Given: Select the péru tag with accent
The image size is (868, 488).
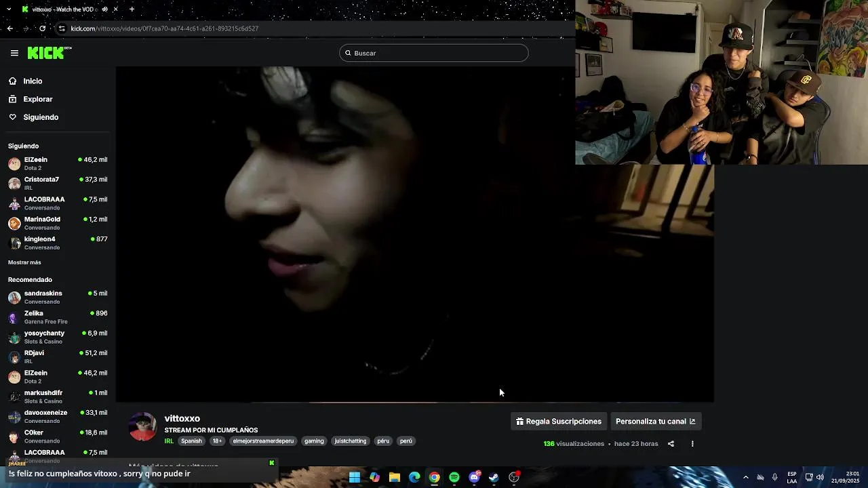Looking at the screenshot, I should [x=383, y=441].
